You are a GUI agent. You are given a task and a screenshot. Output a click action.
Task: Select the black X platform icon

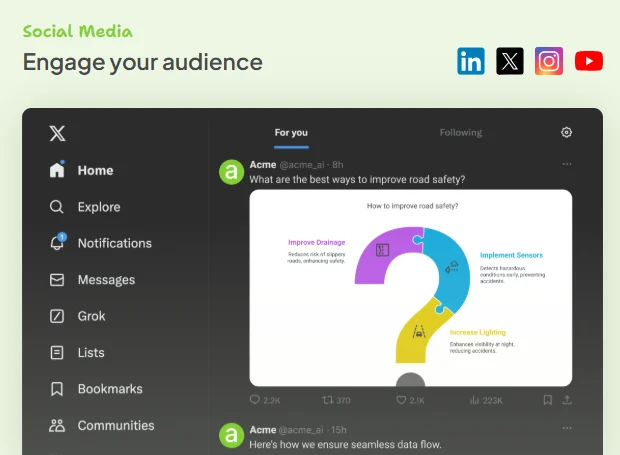tap(510, 61)
